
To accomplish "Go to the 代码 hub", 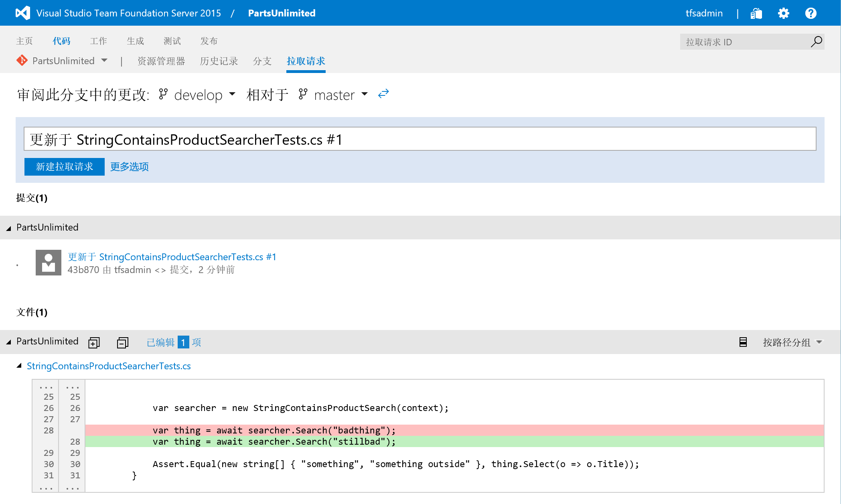I will pos(61,41).
